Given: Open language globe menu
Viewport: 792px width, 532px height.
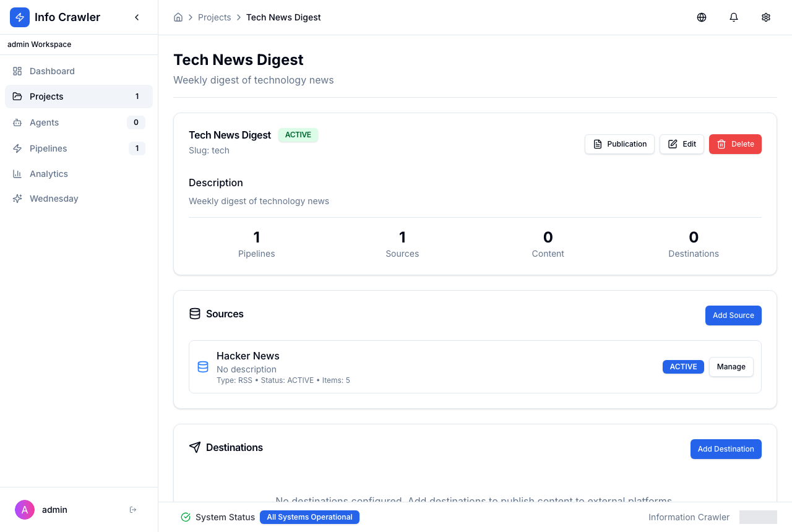Looking at the screenshot, I should point(702,17).
